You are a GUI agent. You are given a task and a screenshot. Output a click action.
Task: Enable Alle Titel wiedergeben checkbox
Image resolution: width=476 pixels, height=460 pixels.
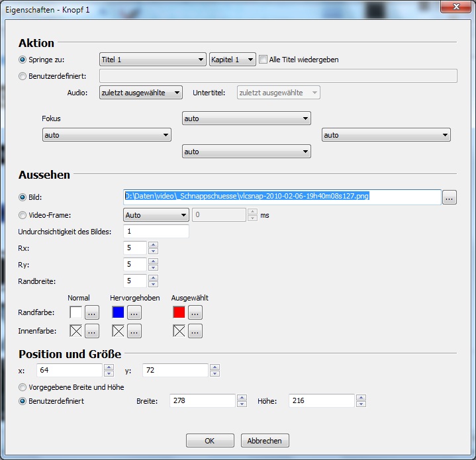(263, 60)
